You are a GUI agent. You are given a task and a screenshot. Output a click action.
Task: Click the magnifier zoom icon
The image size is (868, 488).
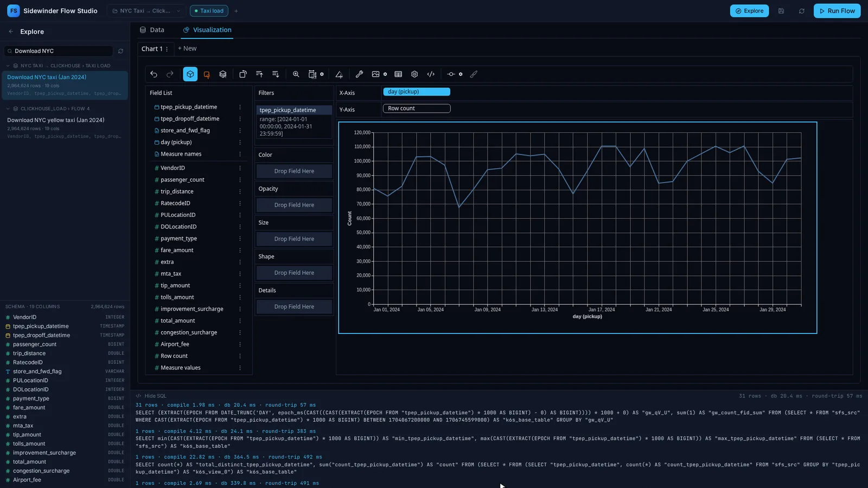[x=296, y=74]
